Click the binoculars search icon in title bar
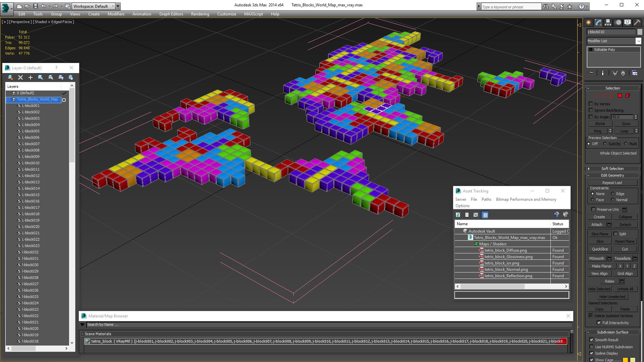Screen dimensions: 644x362 click(546, 6)
